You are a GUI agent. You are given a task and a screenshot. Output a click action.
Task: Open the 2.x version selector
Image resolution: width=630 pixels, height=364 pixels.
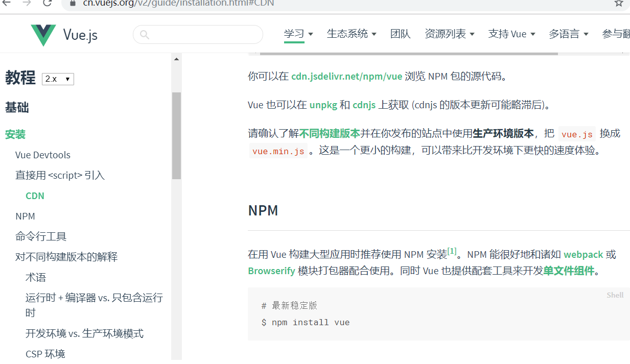(57, 79)
